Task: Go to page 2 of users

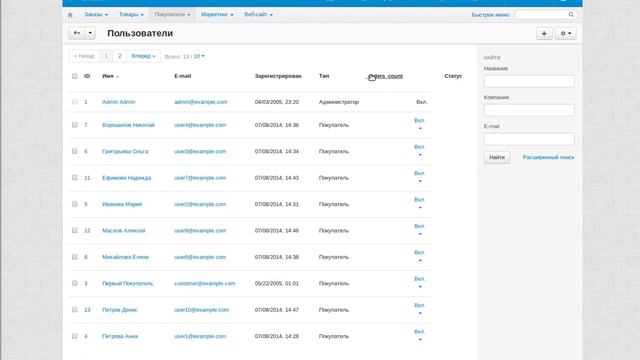Action: [x=120, y=56]
